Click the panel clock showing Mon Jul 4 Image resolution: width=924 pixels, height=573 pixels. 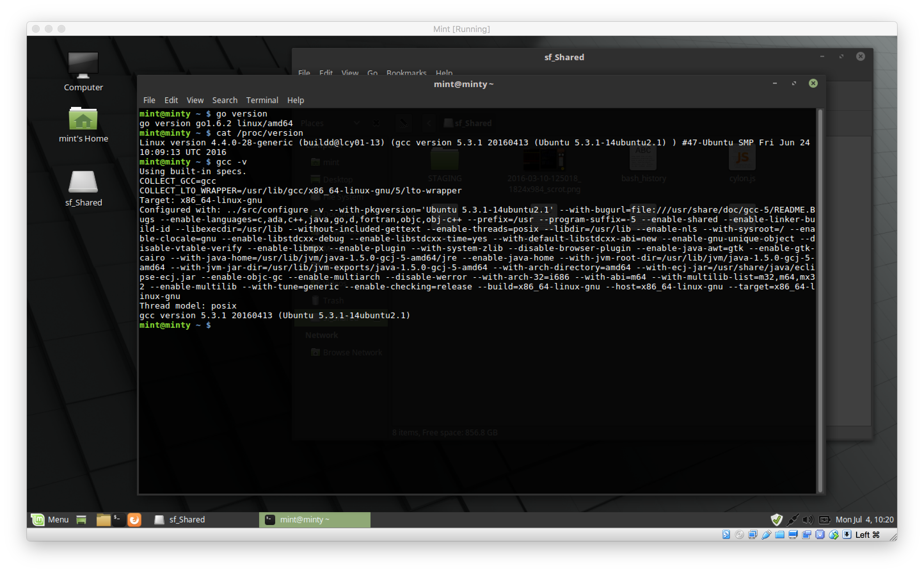(864, 520)
